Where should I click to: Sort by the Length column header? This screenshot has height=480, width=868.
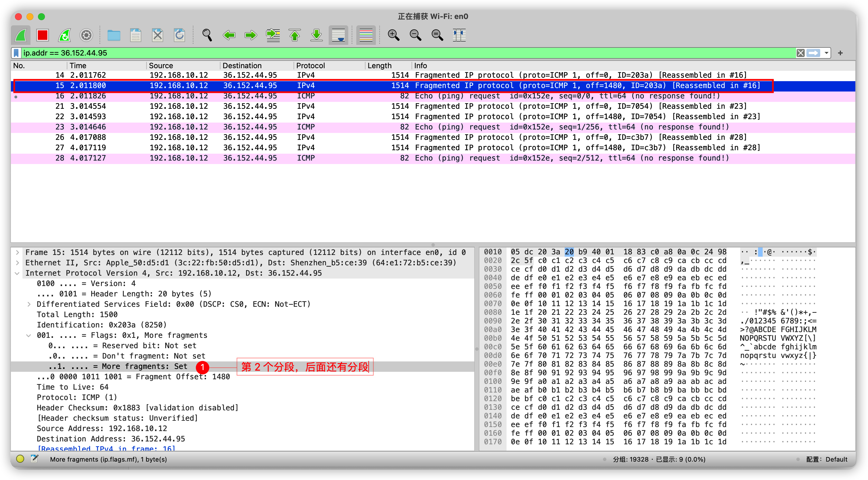379,65
